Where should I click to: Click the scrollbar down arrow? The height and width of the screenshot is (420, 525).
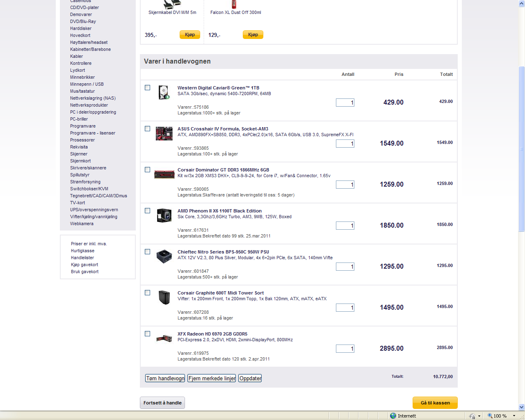[x=522, y=407]
